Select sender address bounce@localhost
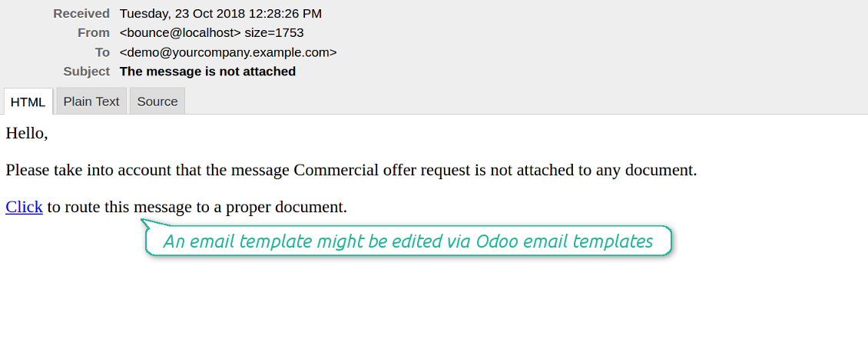The width and height of the screenshot is (868, 363). point(181,32)
